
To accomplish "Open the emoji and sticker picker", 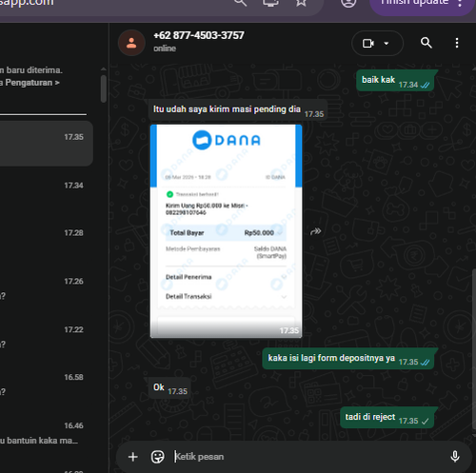I will (x=157, y=457).
